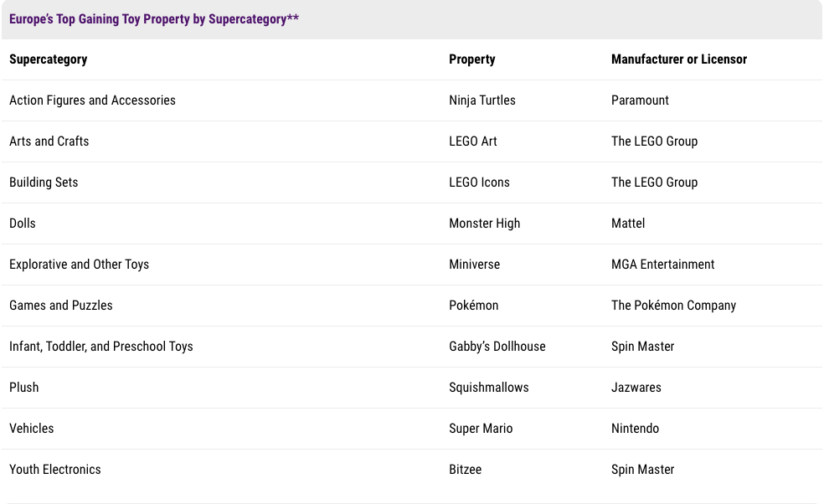The height and width of the screenshot is (504, 824).
Task: Click the MGA Entertainment cell
Action: tap(663, 265)
